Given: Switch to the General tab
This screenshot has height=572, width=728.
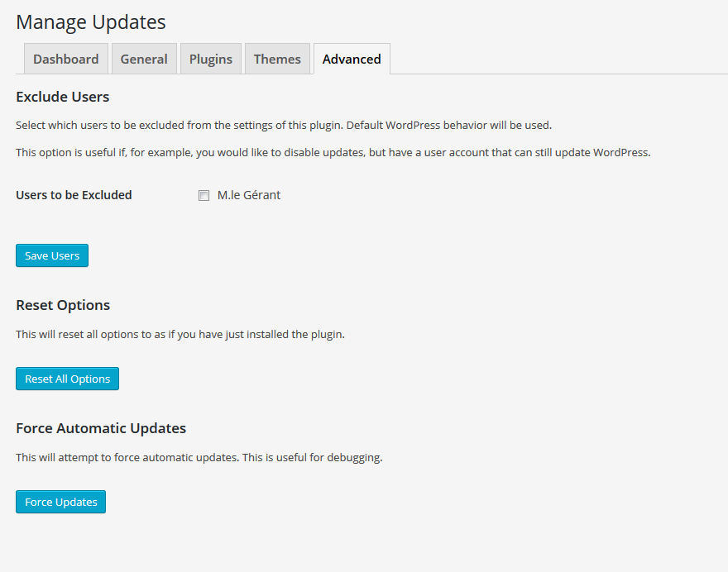Looking at the screenshot, I should 144,59.
